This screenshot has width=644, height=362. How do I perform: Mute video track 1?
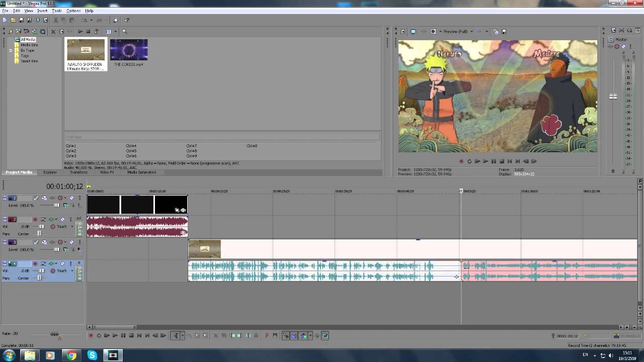(x=71, y=198)
